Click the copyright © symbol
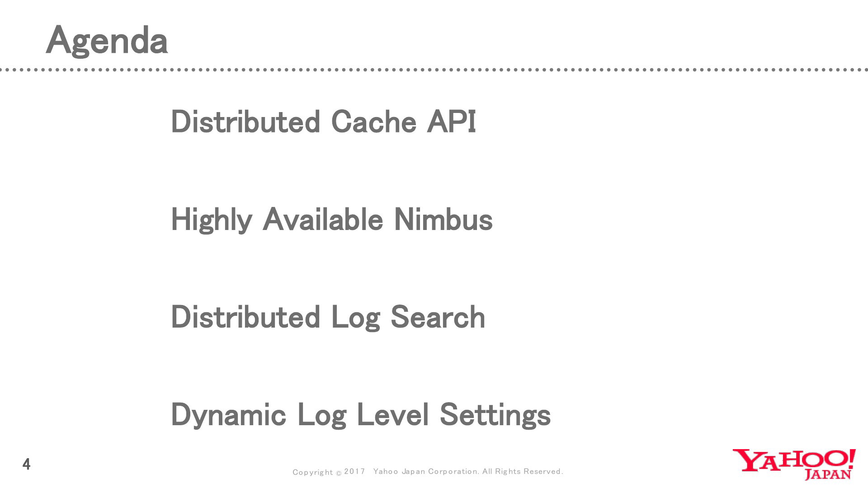 339,473
